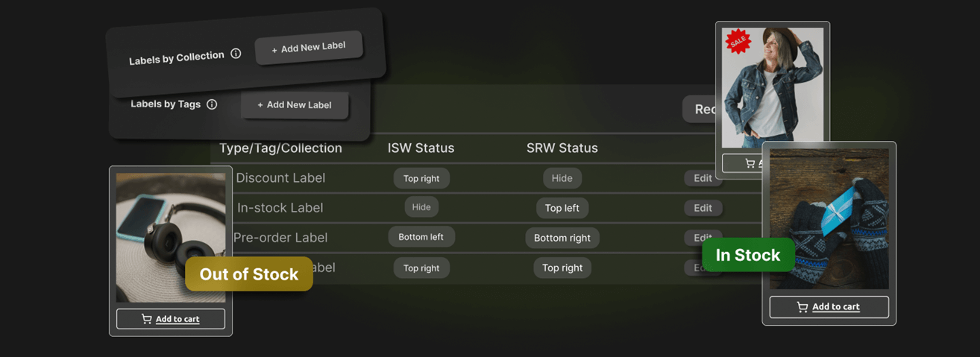Screen dimensions: 980x357
Task: Click Discount Label SRW Hide status
Action: point(562,178)
